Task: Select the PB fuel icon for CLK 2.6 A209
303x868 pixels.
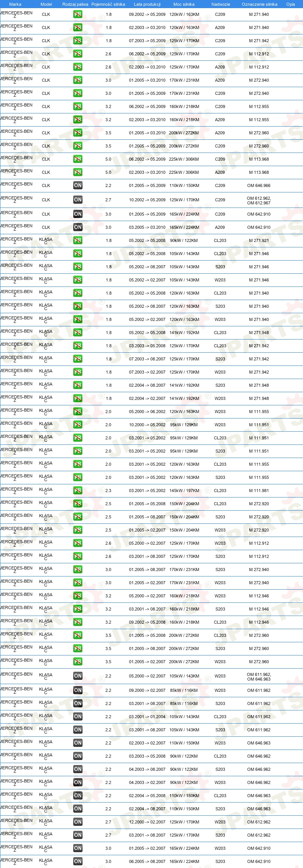Action: click(78, 67)
